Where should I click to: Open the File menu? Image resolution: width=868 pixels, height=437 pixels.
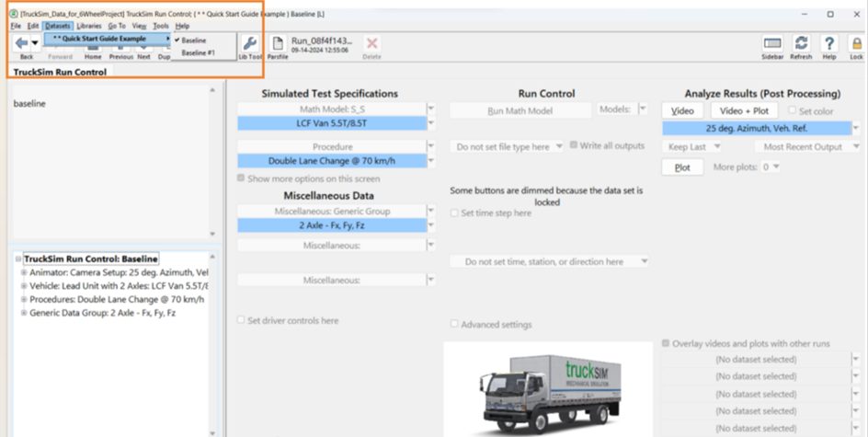coord(16,26)
